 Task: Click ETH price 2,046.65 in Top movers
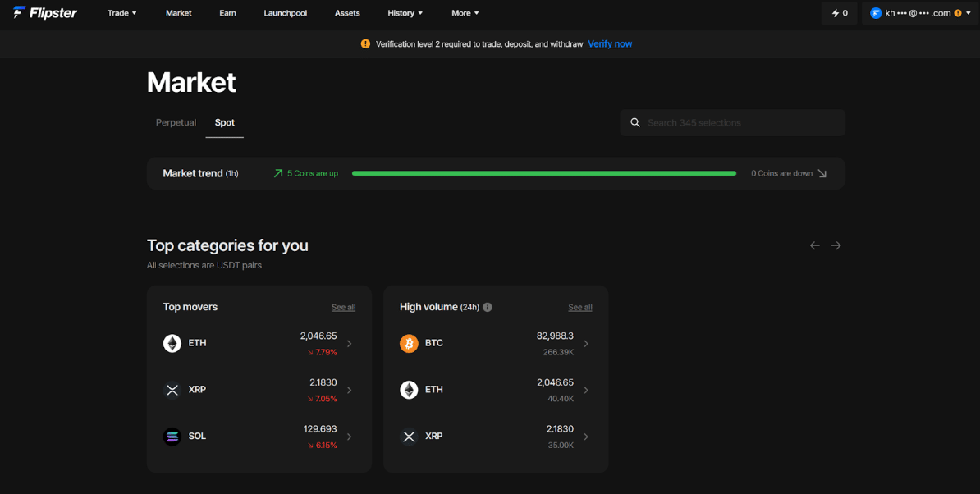coord(318,336)
